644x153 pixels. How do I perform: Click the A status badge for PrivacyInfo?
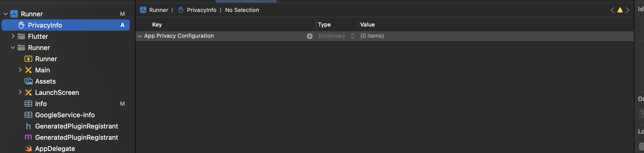point(123,25)
